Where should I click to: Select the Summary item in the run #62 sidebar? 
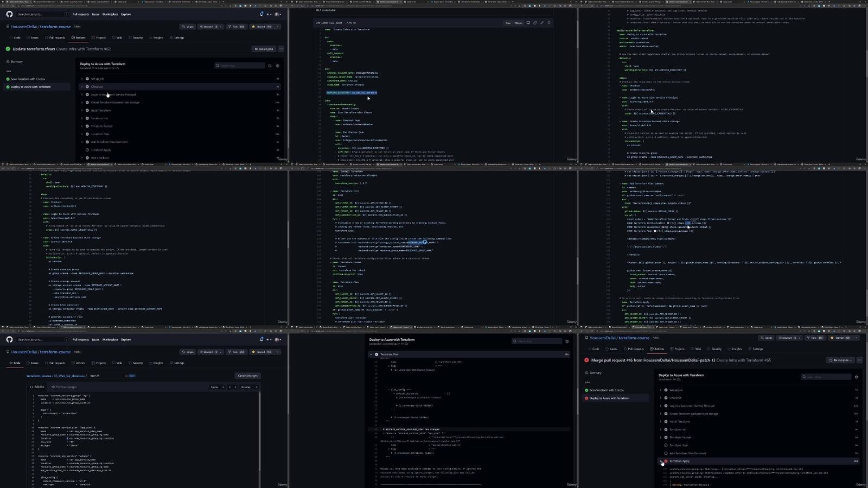click(17, 61)
